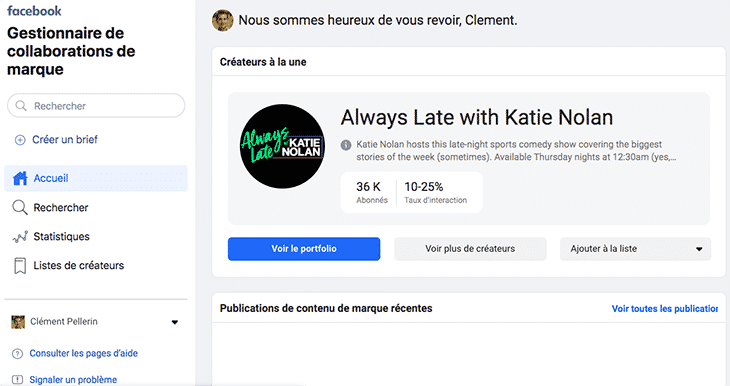Viewport: 730px width, 386px height.
Task: Click the Voir le portfolio button
Action: 304,249
